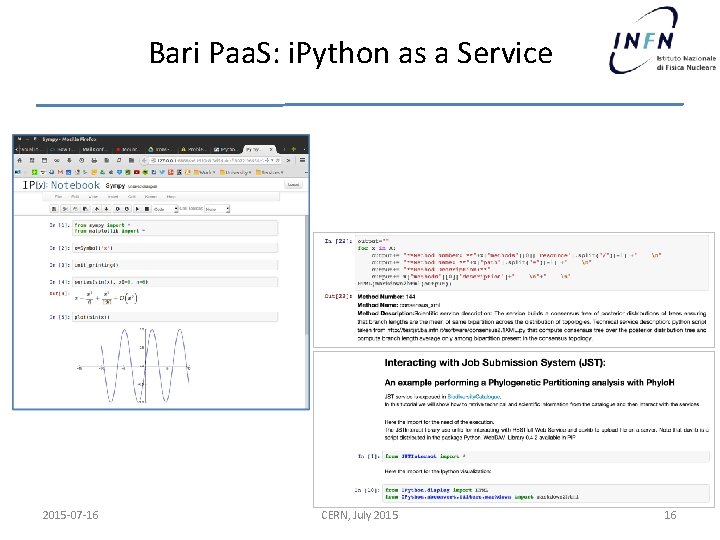This screenshot has width=720, height=540.
Task: Click the In [22] output loop cell
Action: (x=533, y=262)
